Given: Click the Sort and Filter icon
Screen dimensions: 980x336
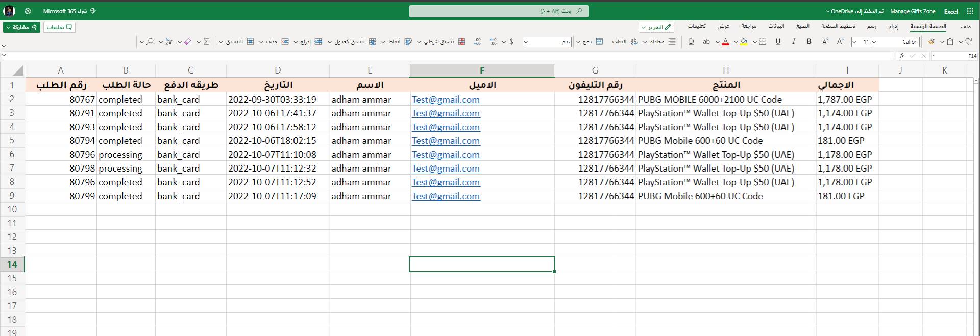Looking at the screenshot, I should coord(169,42).
